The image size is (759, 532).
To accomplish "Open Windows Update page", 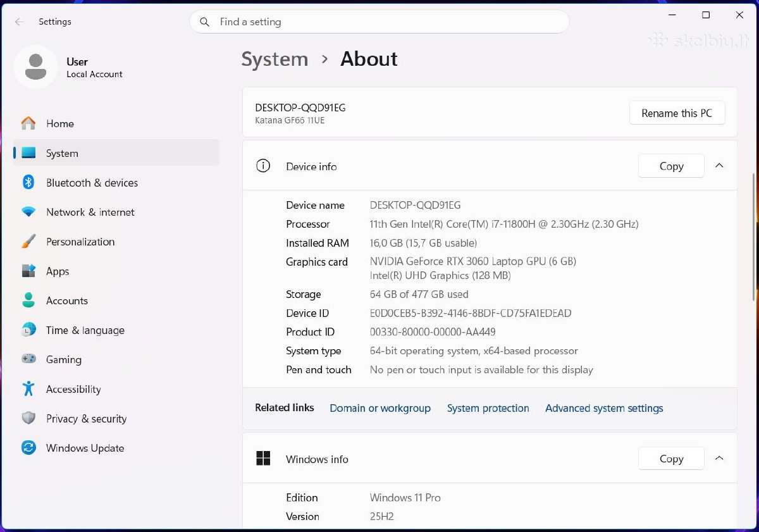I will [x=116, y=448].
